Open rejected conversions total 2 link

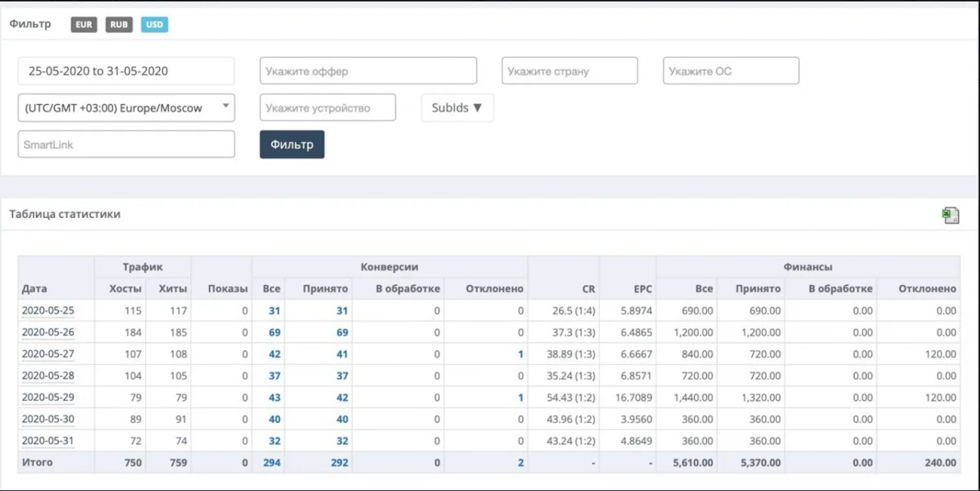point(520,463)
